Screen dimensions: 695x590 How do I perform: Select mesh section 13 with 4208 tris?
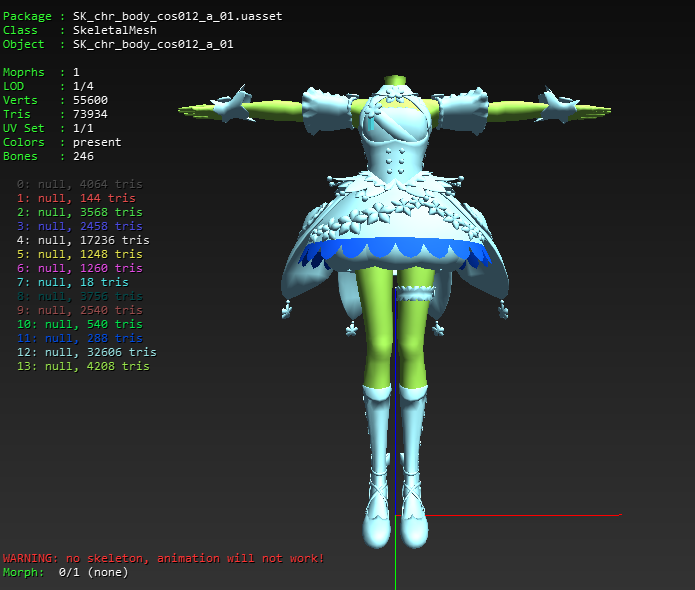pyautogui.click(x=83, y=367)
